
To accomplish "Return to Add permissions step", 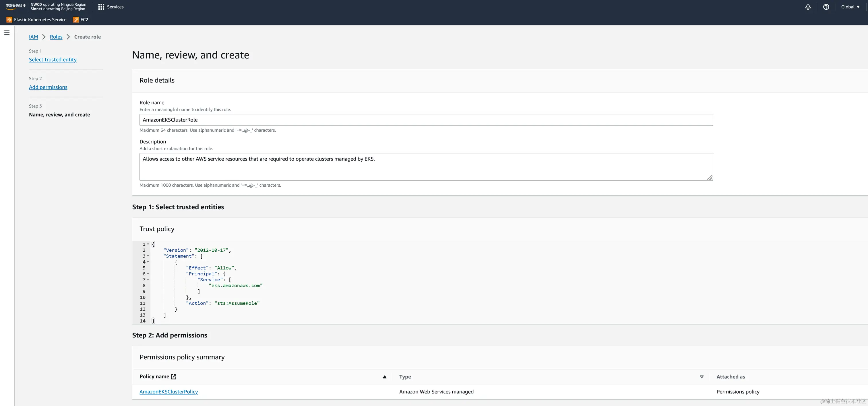I will [48, 87].
